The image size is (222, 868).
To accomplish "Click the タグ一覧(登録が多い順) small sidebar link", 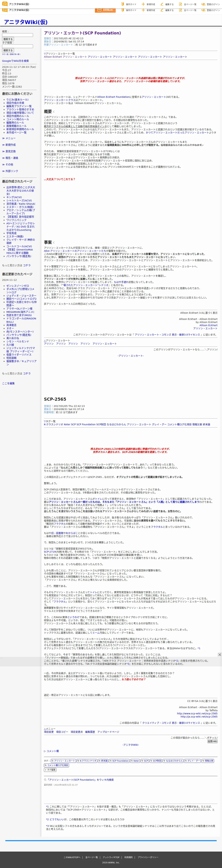I will 11,54.
